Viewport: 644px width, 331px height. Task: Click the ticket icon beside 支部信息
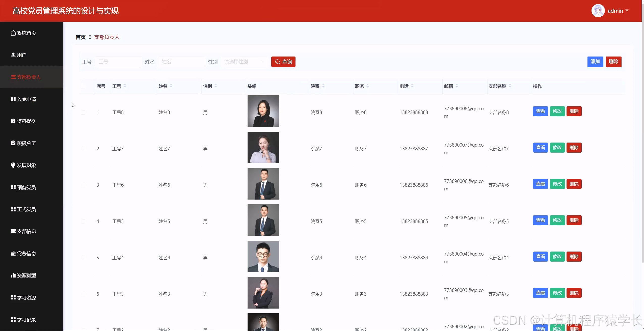(x=13, y=231)
